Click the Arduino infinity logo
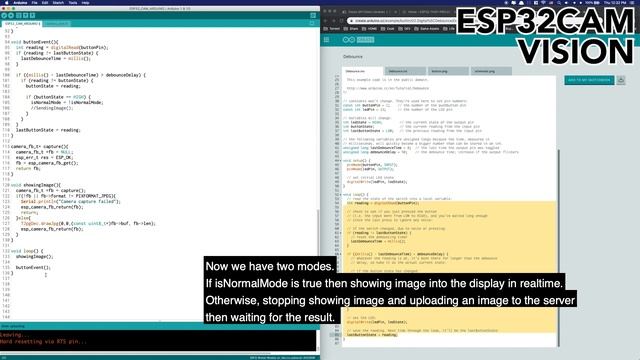Viewport: 640px width, 360px height. pos(349,40)
